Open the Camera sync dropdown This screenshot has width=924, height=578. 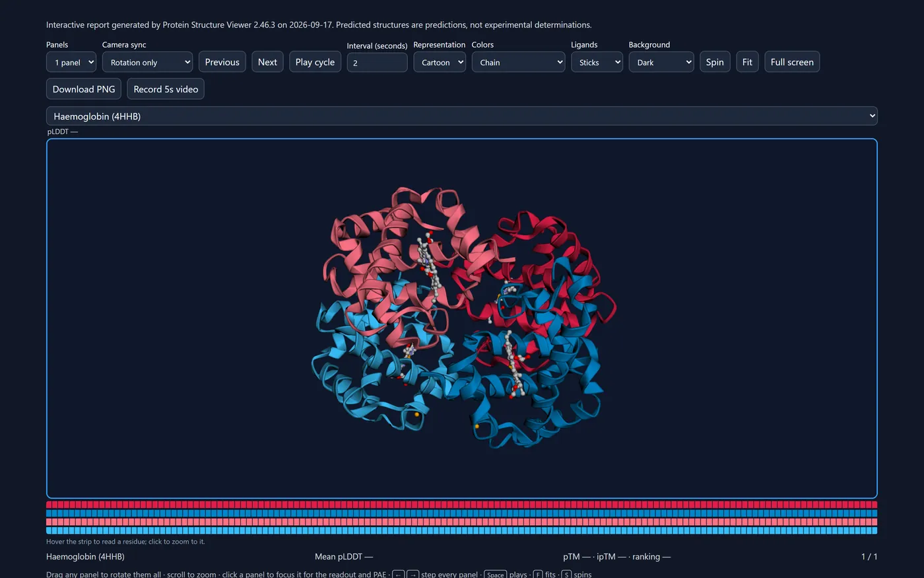pos(147,62)
